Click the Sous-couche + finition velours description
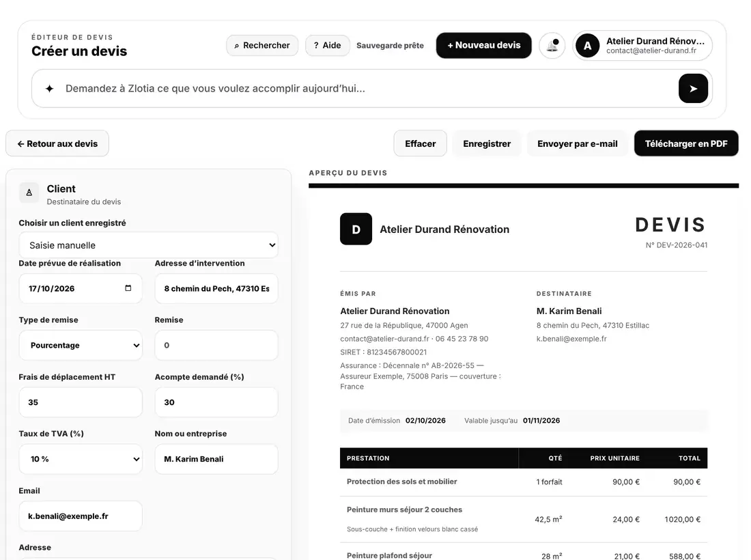The image size is (751, 560). tap(412, 529)
